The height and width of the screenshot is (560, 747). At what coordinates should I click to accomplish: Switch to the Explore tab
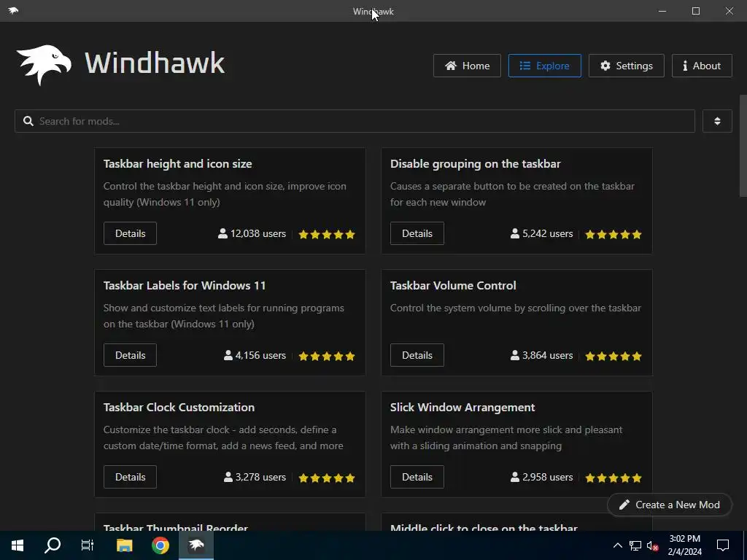[544, 66]
